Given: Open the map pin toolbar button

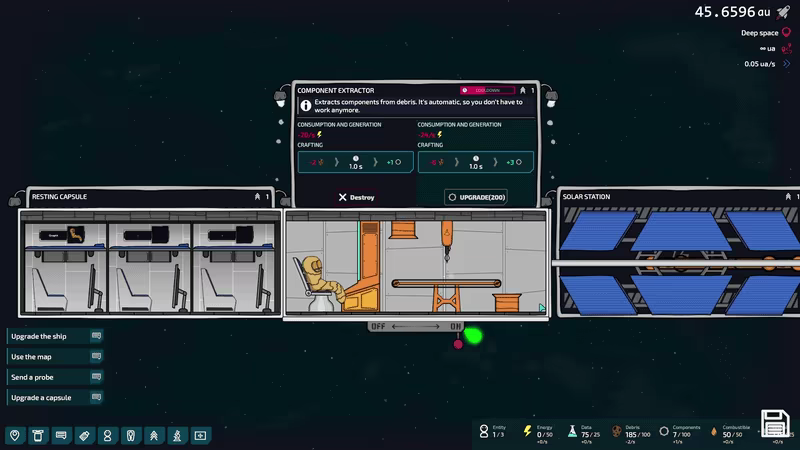Looking at the screenshot, I should (15, 435).
